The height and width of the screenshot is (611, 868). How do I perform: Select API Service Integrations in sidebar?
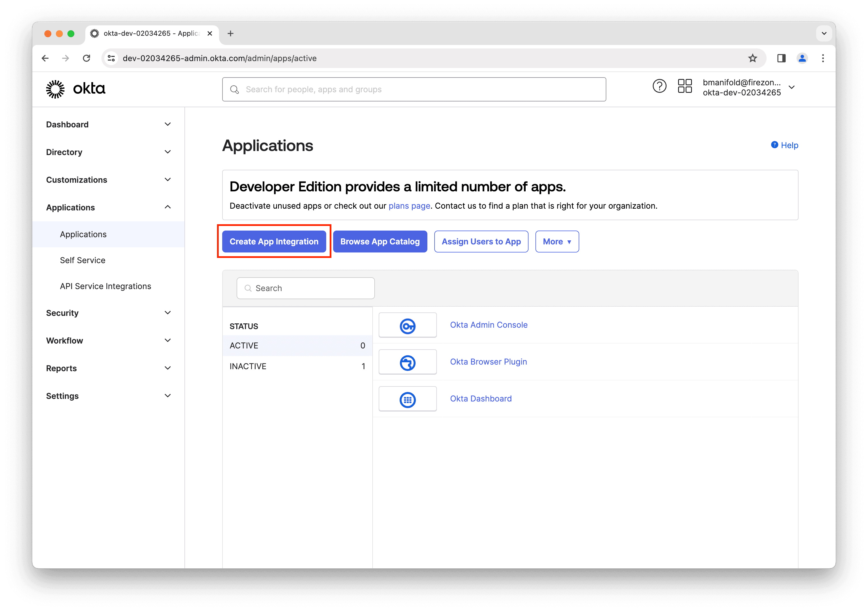(x=105, y=286)
